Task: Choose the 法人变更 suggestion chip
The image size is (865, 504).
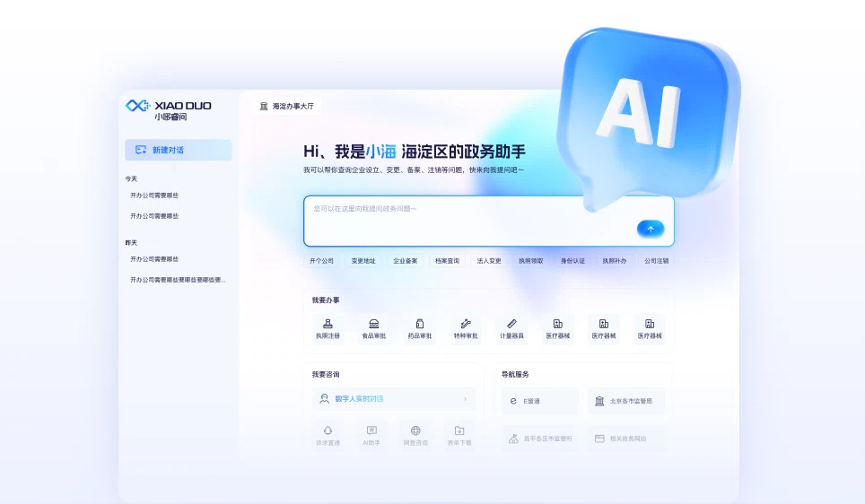Action: [x=489, y=261]
